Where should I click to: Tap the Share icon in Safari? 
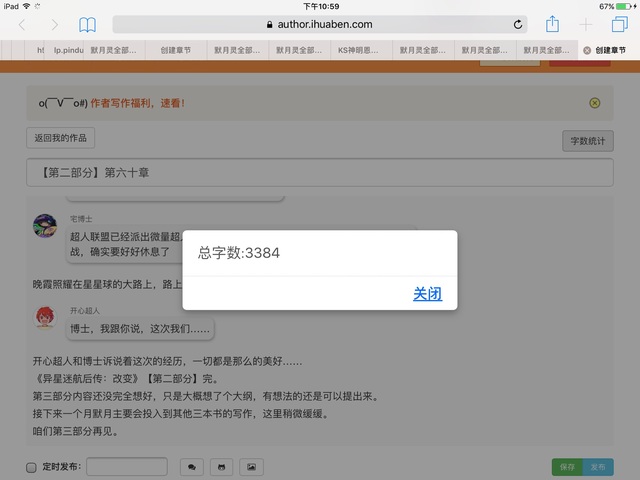[x=551, y=24]
